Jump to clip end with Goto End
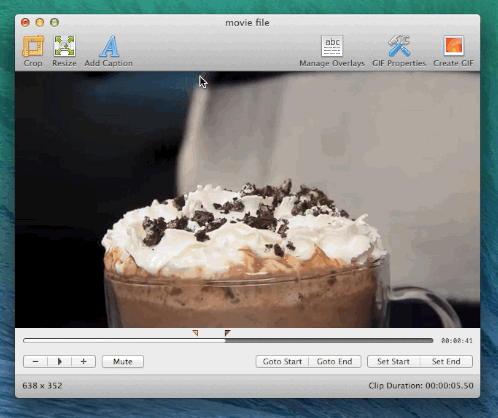The height and width of the screenshot is (418, 498). pos(335,361)
